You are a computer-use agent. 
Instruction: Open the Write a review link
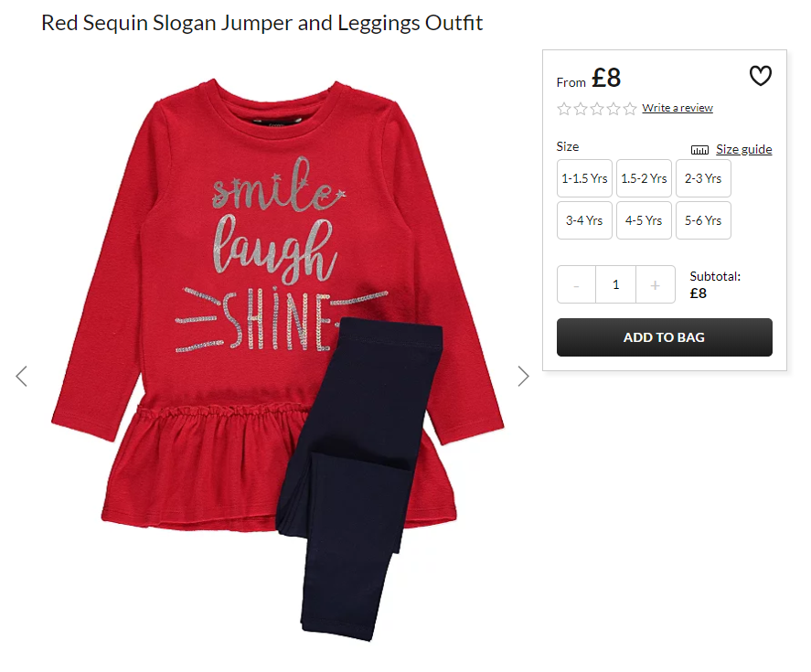point(678,108)
